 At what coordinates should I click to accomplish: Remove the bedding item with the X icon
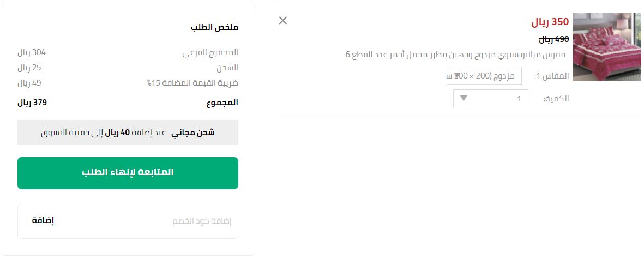tap(282, 21)
